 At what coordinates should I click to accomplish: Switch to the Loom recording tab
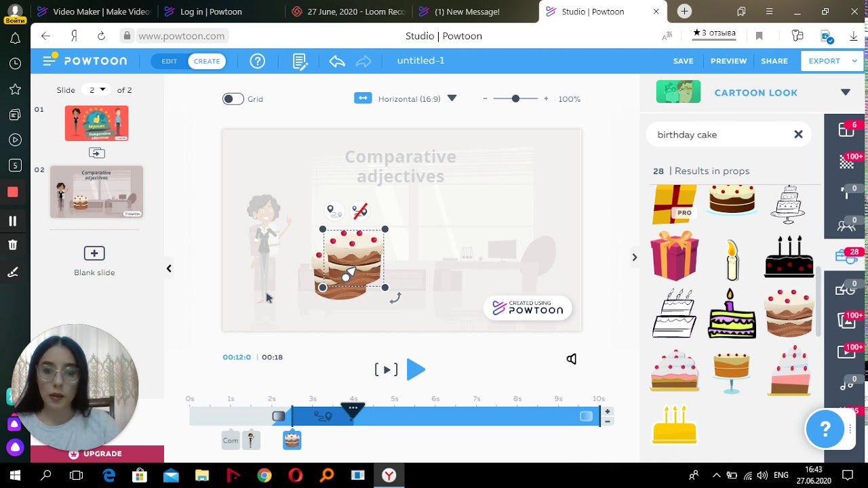349,12
